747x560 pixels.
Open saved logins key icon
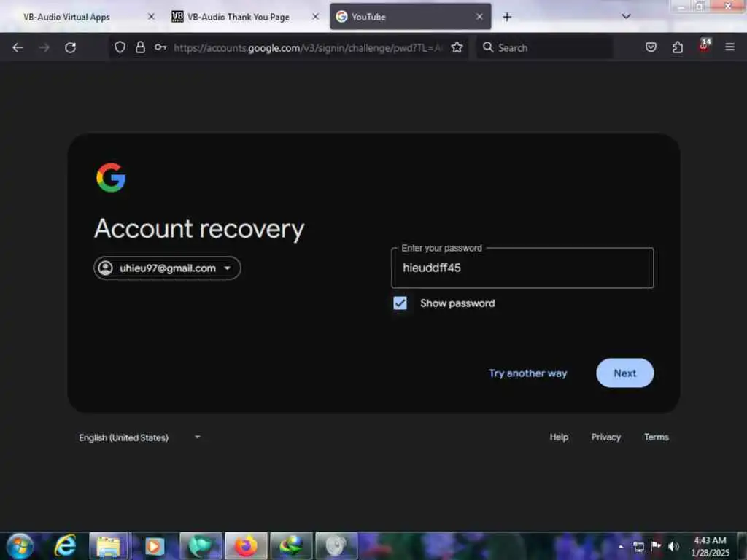tap(160, 47)
